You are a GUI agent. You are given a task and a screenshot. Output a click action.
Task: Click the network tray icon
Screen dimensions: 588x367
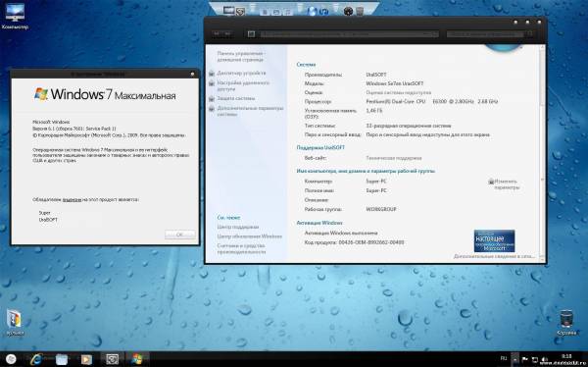click(535, 360)
